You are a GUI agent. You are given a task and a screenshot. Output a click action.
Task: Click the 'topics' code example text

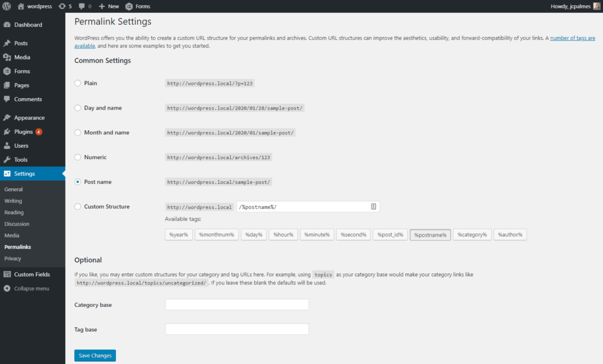(323, 274)
